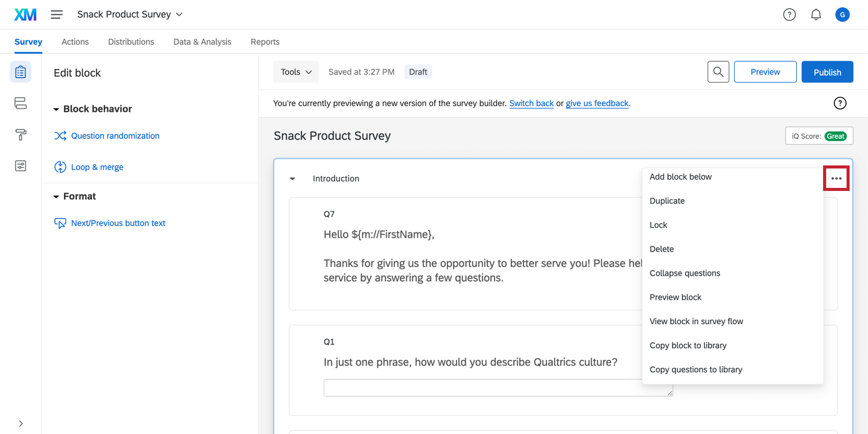Screen dimensions: 868x434
Task: Collapse the Introduction block arrow
Action: pyautogui.click(x=293, y=179)
